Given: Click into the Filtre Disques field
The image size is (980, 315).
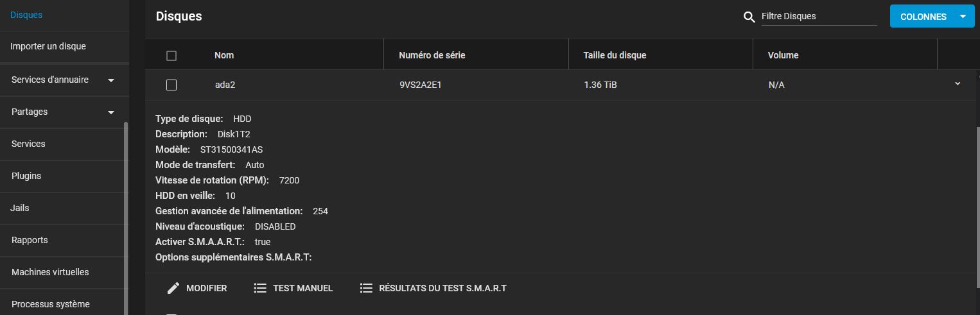Looking at the screenshot, I should [819, 17].
